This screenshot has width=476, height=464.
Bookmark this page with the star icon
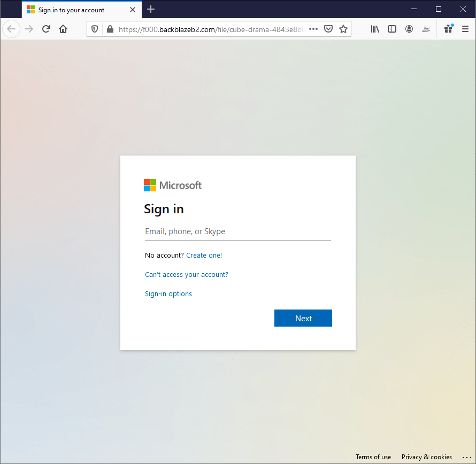(343, 29)
